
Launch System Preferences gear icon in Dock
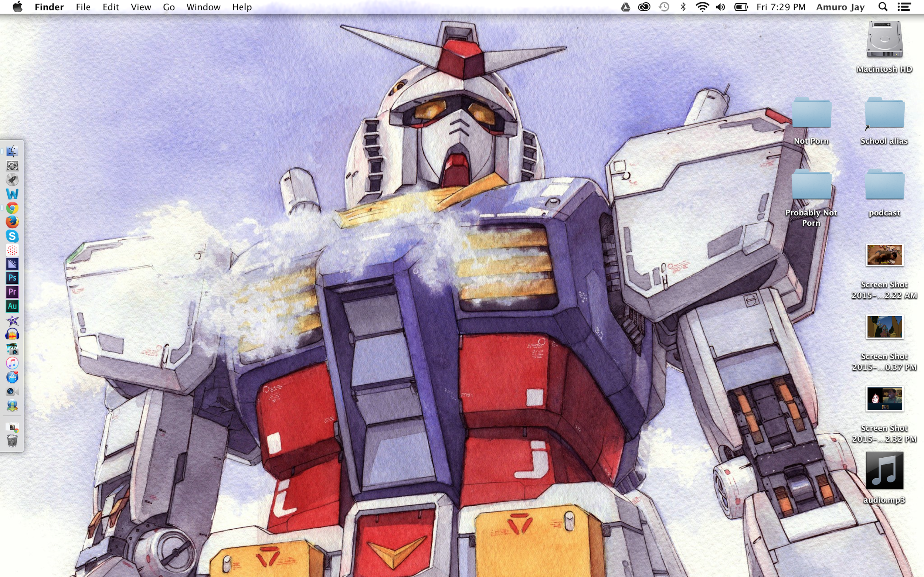(x=12, y=165)
